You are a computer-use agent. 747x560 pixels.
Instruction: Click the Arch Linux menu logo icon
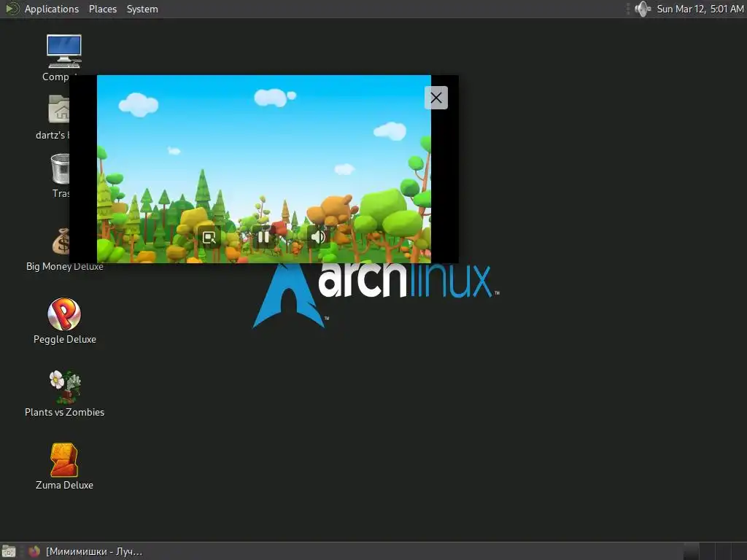(12, 9)
